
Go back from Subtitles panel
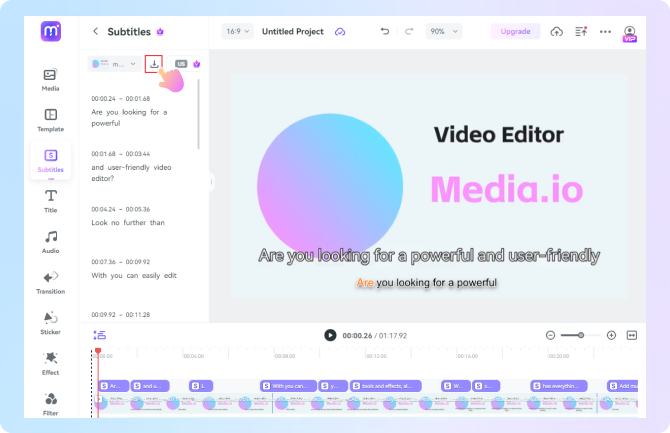(x=95, y=32)
